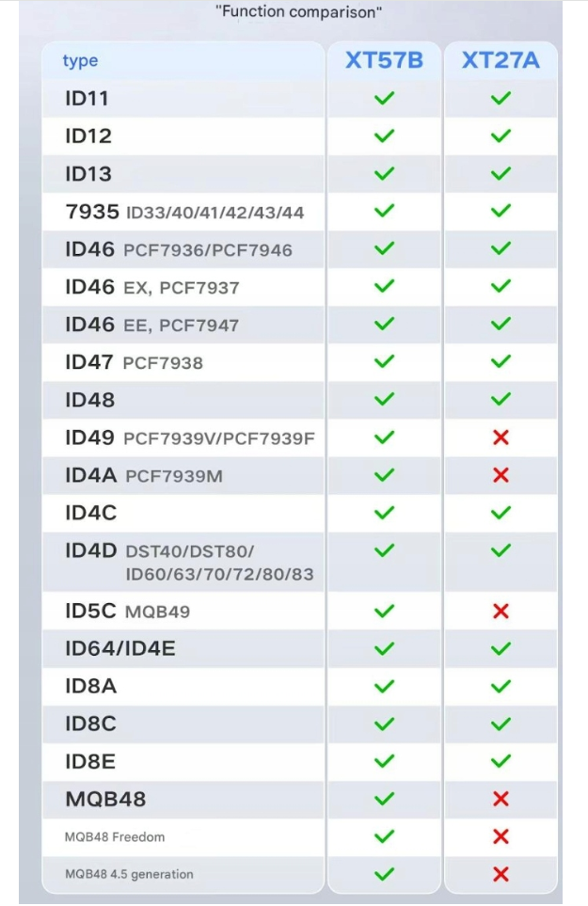Click the ID4C row label

(90, 513)
